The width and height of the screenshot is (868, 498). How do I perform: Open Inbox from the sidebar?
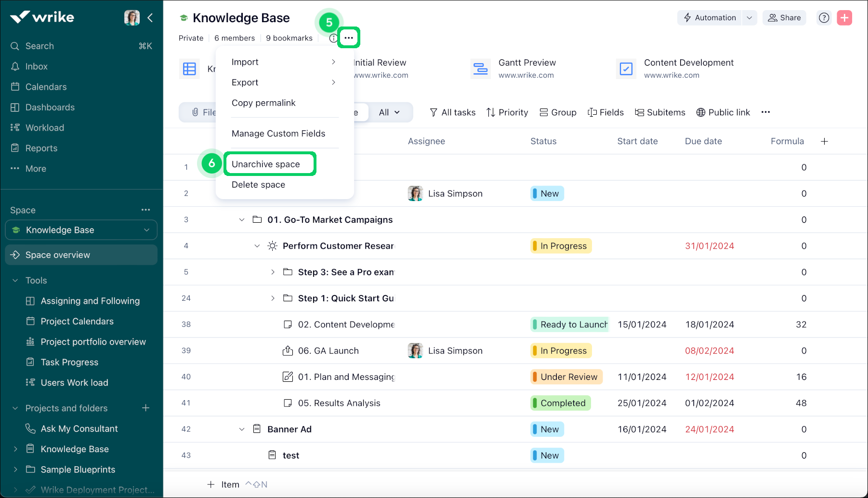coord(36,67)
